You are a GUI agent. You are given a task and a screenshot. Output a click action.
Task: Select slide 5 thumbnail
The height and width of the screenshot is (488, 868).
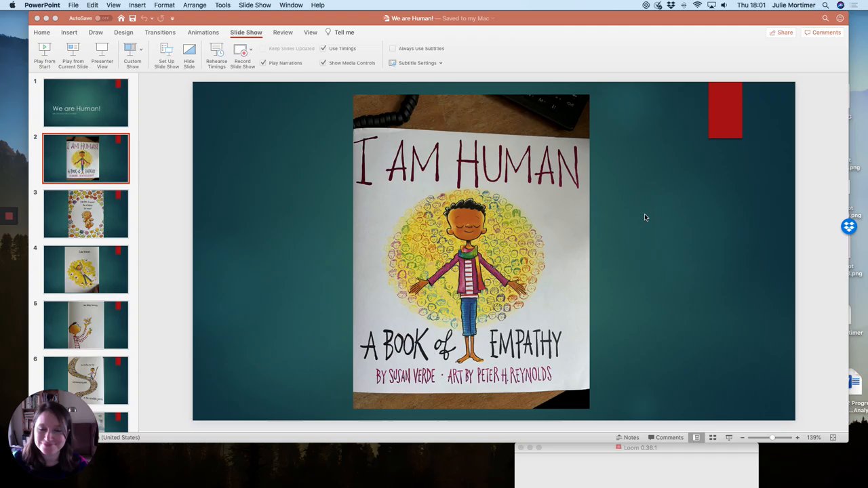[x=85, y=325]
